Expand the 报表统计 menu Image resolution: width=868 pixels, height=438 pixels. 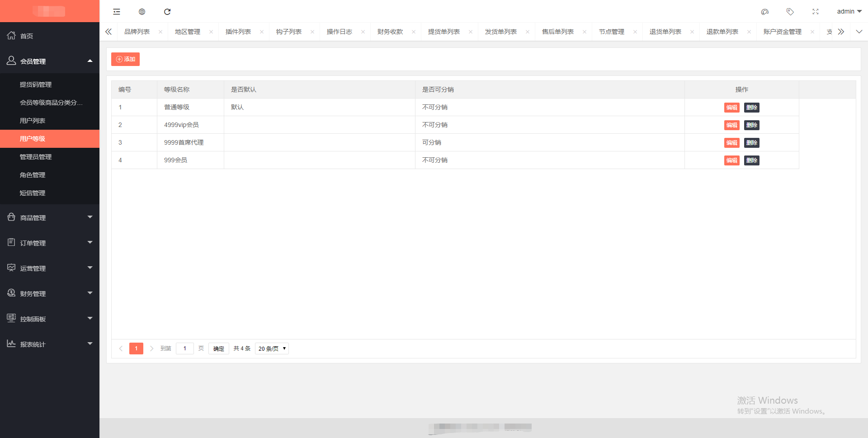pos(50,344)
